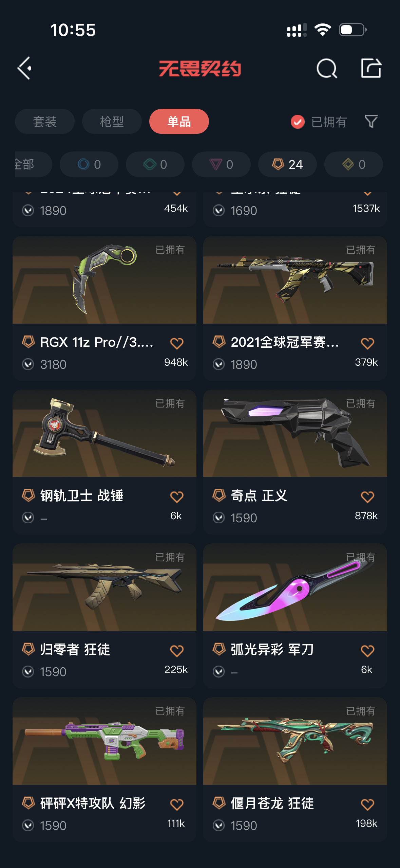Tap heart icon for 归零者 狂徒
The height and width of the screenshot is (868, 400).
click(x=177, y=651)
